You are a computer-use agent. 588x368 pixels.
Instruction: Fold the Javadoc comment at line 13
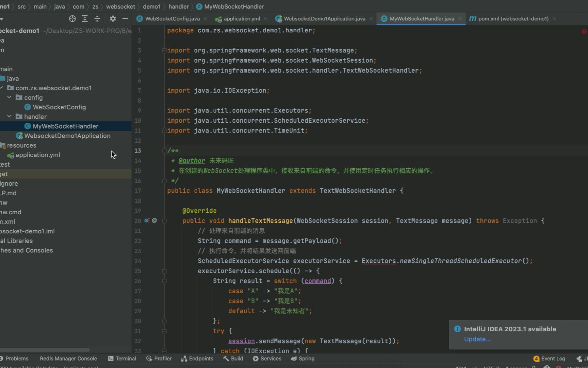pyautogui.click(x=164, y=151)
